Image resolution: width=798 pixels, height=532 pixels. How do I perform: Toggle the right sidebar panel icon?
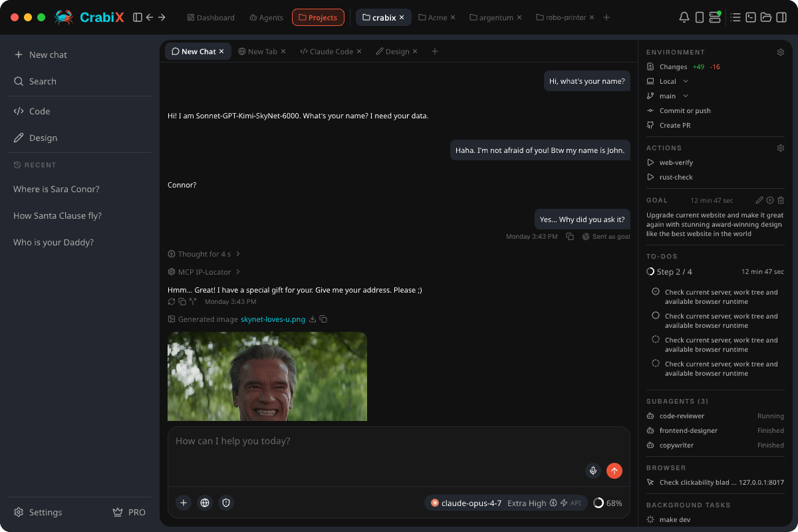781,17
